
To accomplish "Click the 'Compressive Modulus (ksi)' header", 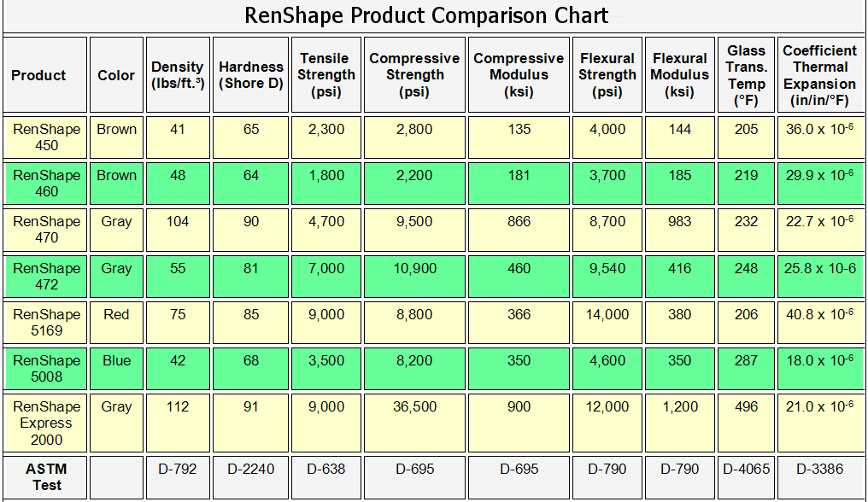I will (519, 75).
